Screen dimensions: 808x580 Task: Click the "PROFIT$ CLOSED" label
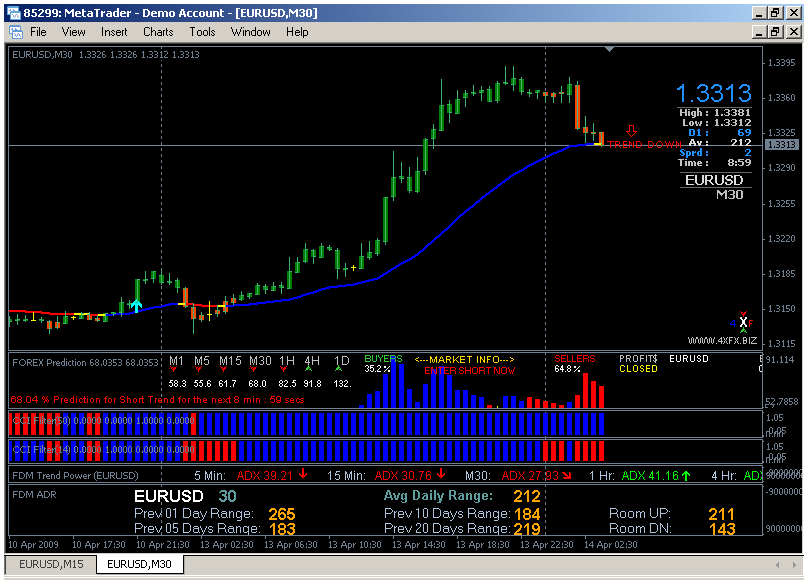(x=638, y=364)
